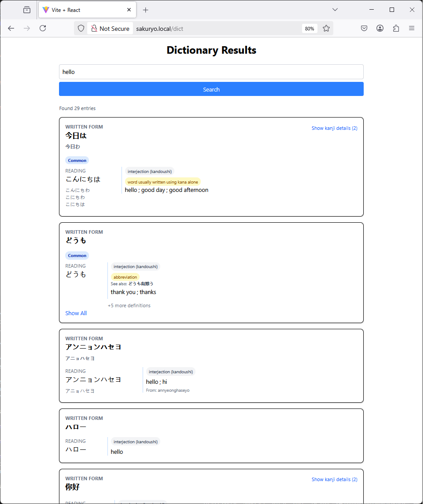
Task: Open the Firefox hamburger menu
Action: 412,28
